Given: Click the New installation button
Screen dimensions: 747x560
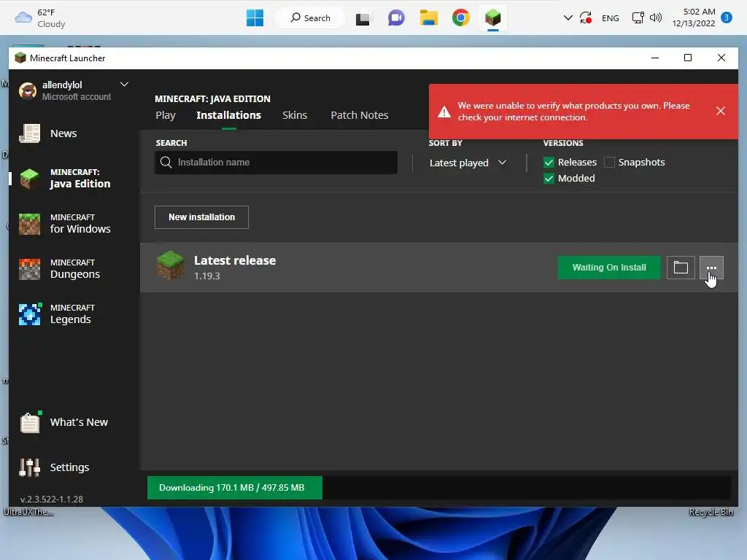Looking at the screenshot, I should point(201,217).
